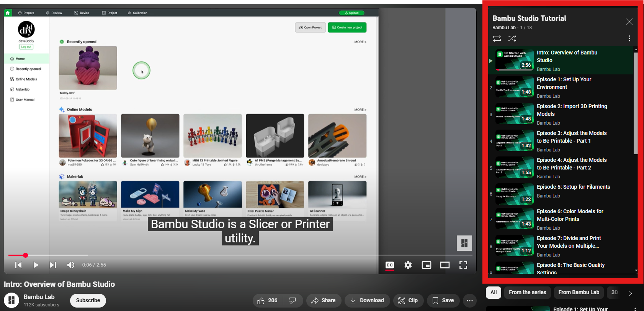644x311 pixels.
Task: Select the All filter chip
Action: pyautogui.click(x=494, y=292)
